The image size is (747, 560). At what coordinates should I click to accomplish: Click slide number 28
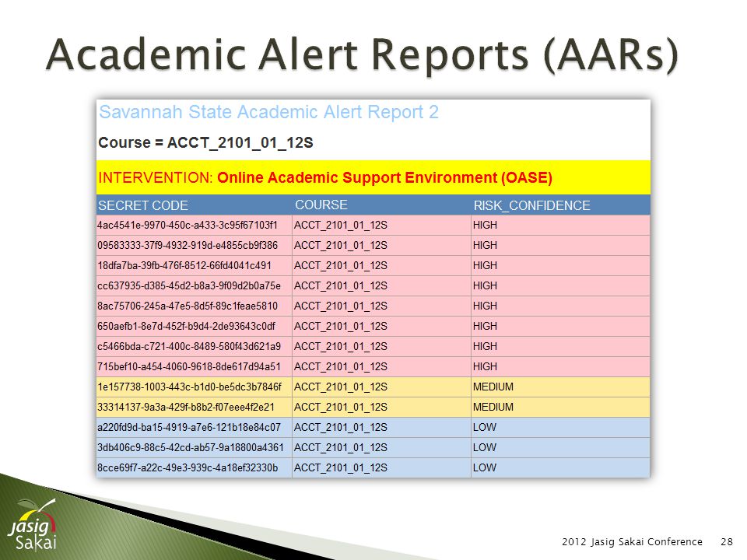click(727, 541)
